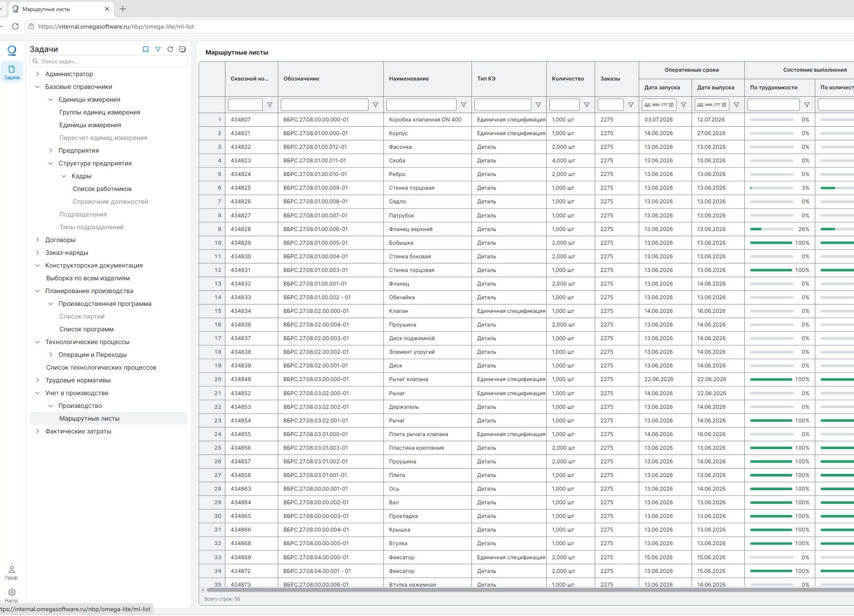Open a new browser tab with the plus button

[123, 9]
